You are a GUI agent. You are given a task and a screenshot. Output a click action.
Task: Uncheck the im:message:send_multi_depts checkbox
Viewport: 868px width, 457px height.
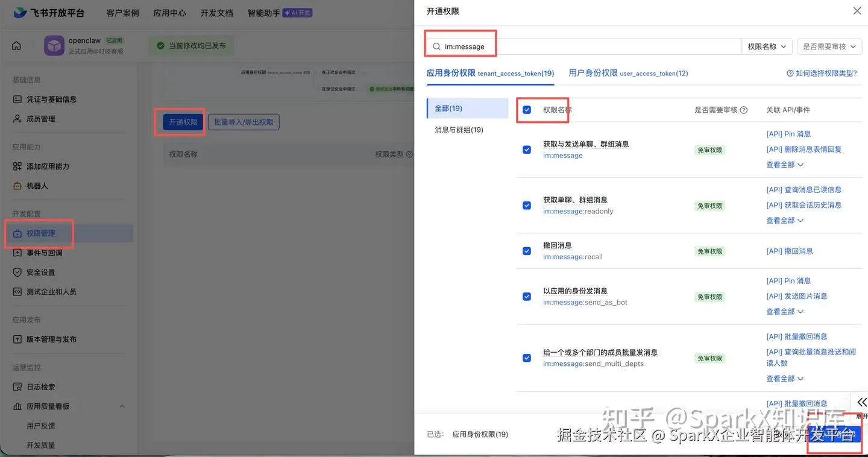527,358
